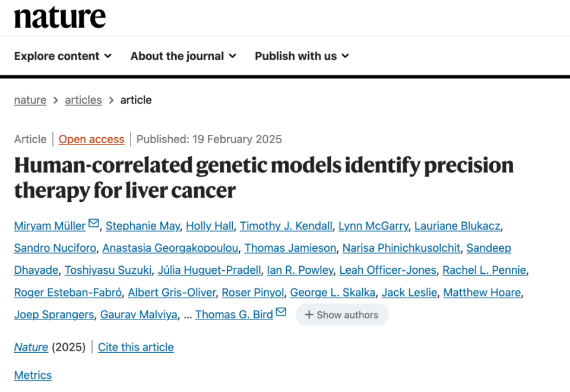Click the Nature journal logo
The width and height of the screenshot is (570, 392).
coord(60,18)
